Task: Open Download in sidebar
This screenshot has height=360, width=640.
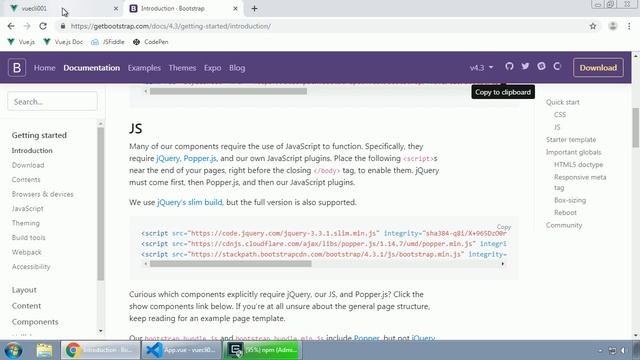Action: [28, 165]
